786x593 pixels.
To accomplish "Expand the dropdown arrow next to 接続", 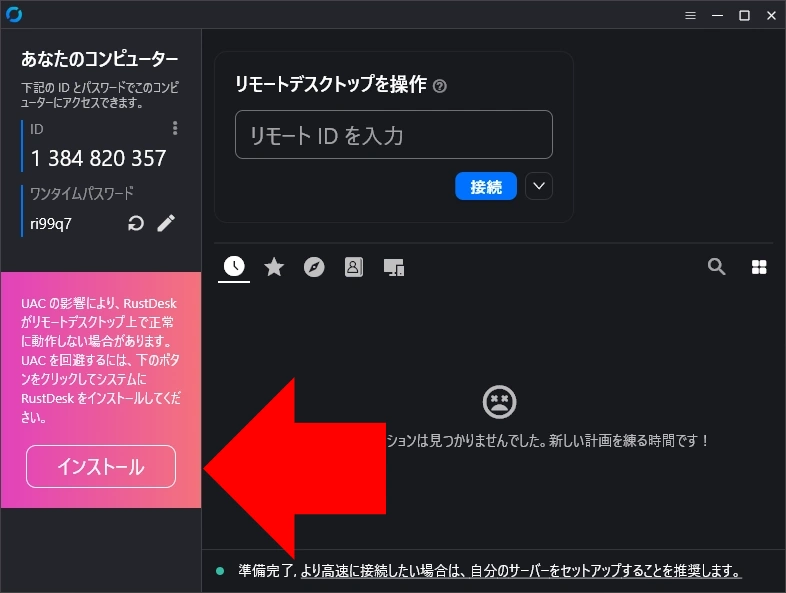I will click(539, 186).
